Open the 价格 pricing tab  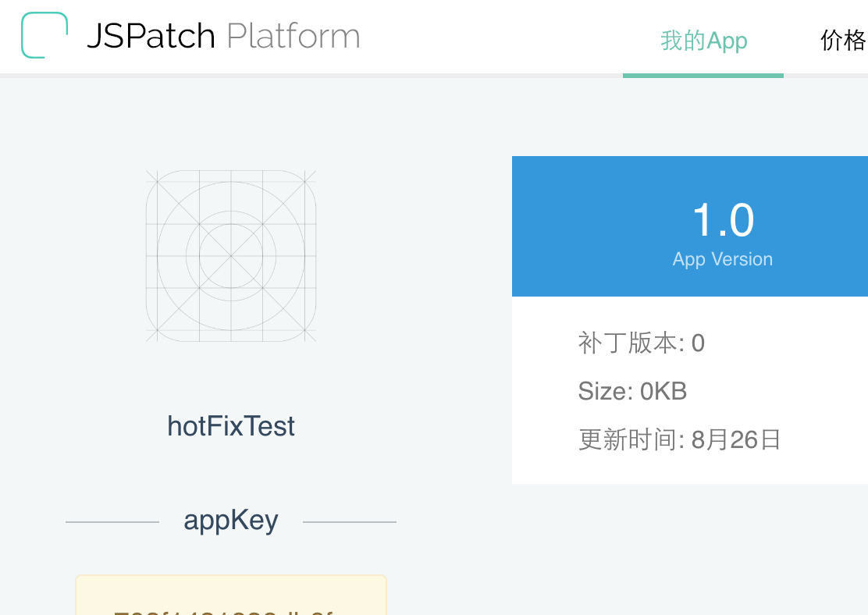(844, 41)
